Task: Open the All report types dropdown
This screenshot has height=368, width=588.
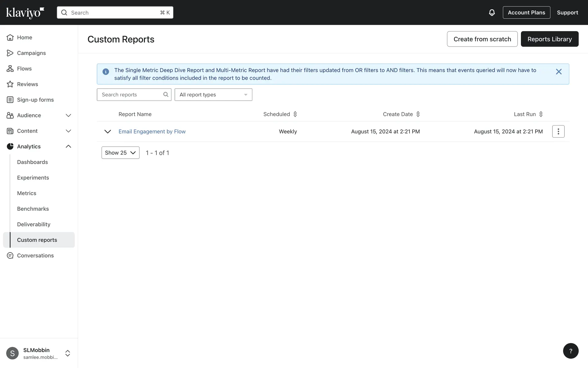Action: point(213,95)
